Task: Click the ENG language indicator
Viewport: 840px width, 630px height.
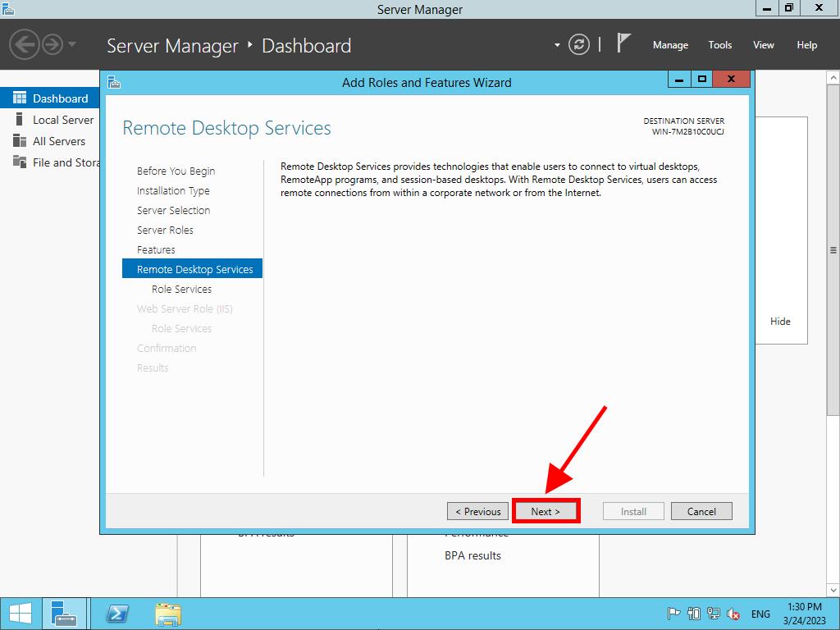Action: pos(760,614)
